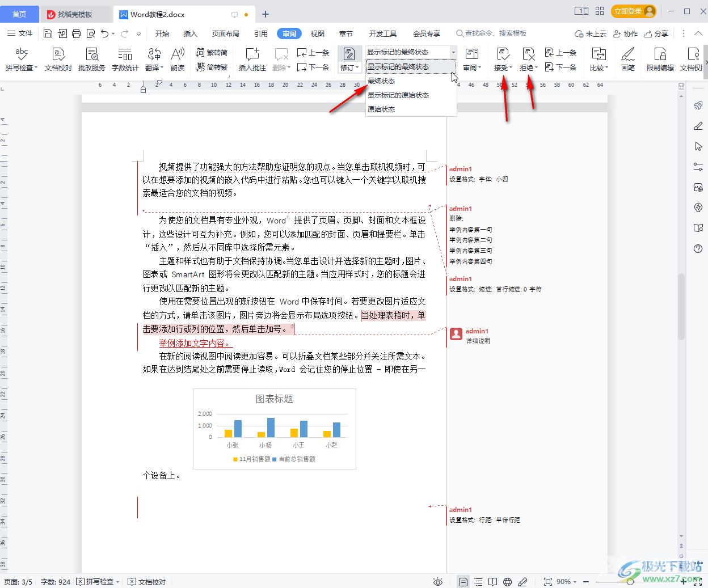The height and width of the screenshot is (588, 708).
Task: Go to next comment with 下一条 beside 删除
Action: [x=313, y=67]
